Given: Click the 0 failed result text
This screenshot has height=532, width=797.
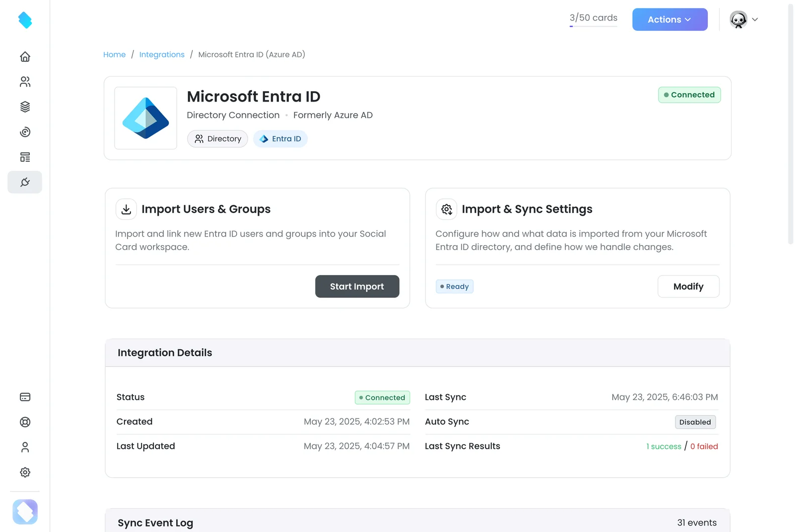Looking at the screenshot, I should pyautogui.click(x=704, y=446).
